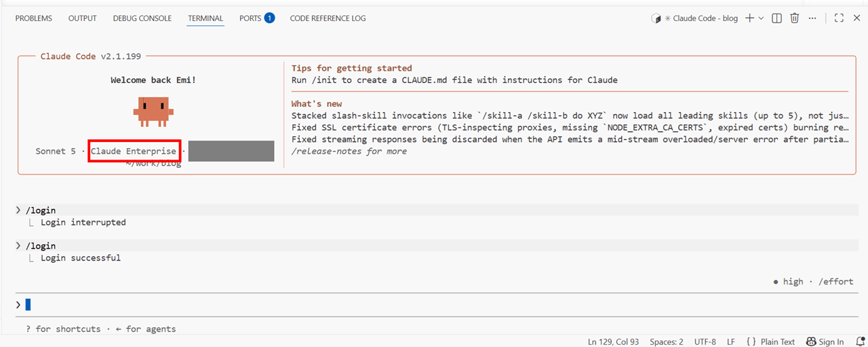Switch to the PROBLEMS tab
This screenshot has width=868, height=347.
[x=34, y=18]
